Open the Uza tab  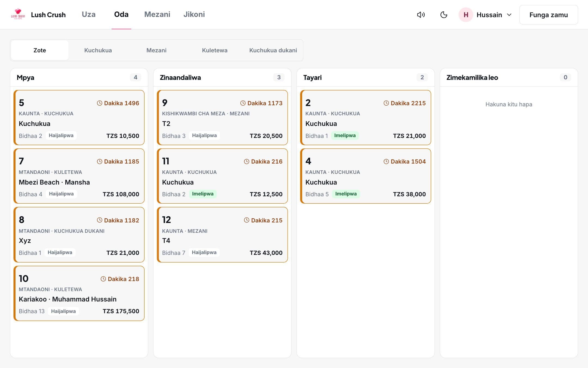coord(89,14)
